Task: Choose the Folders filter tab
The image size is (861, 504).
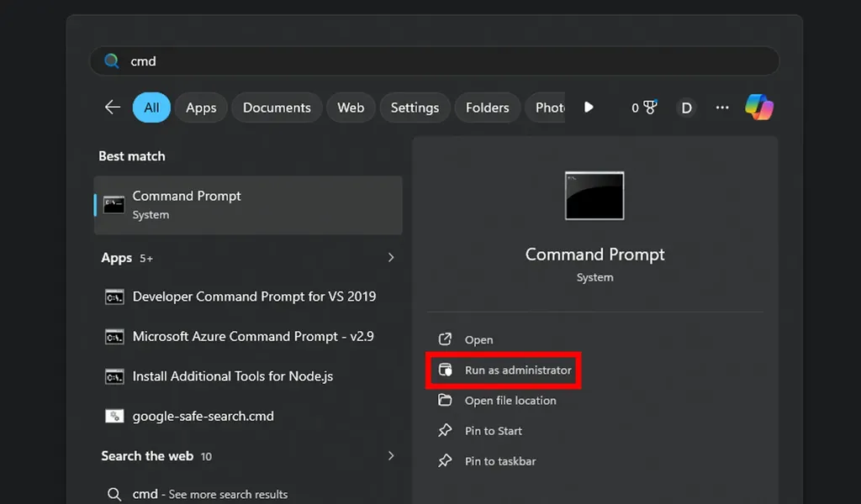Action: [x=487, y=108]
